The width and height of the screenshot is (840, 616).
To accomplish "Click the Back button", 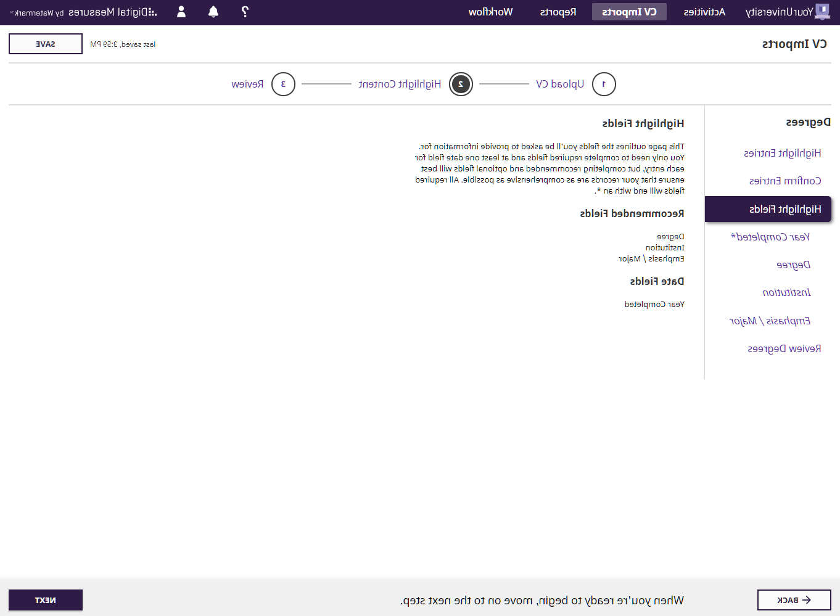I will (x=794, y=600).
